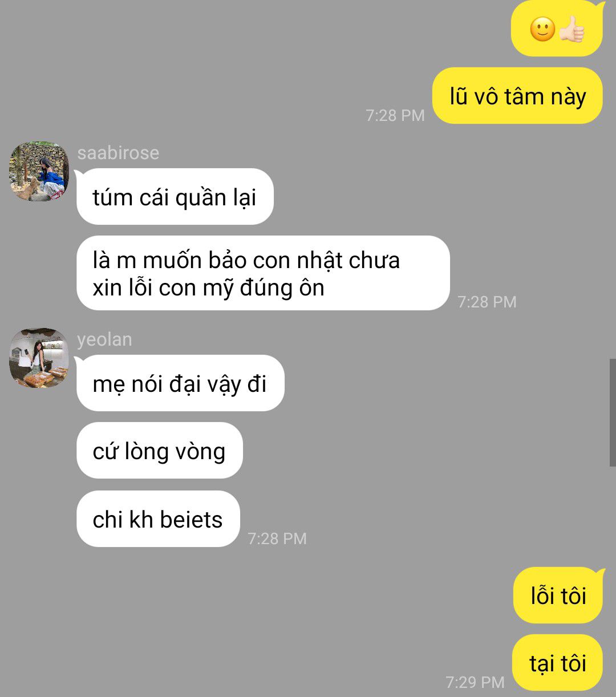Tap the yellow "tại tôi" bubble
The height and width of the screenshot is (697, 616).
557,662
